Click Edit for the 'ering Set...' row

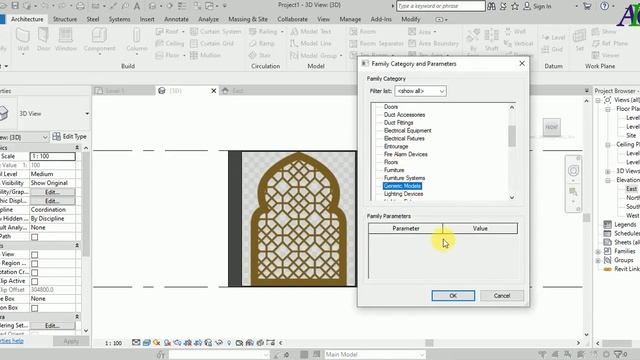click(x=53, y=325)
